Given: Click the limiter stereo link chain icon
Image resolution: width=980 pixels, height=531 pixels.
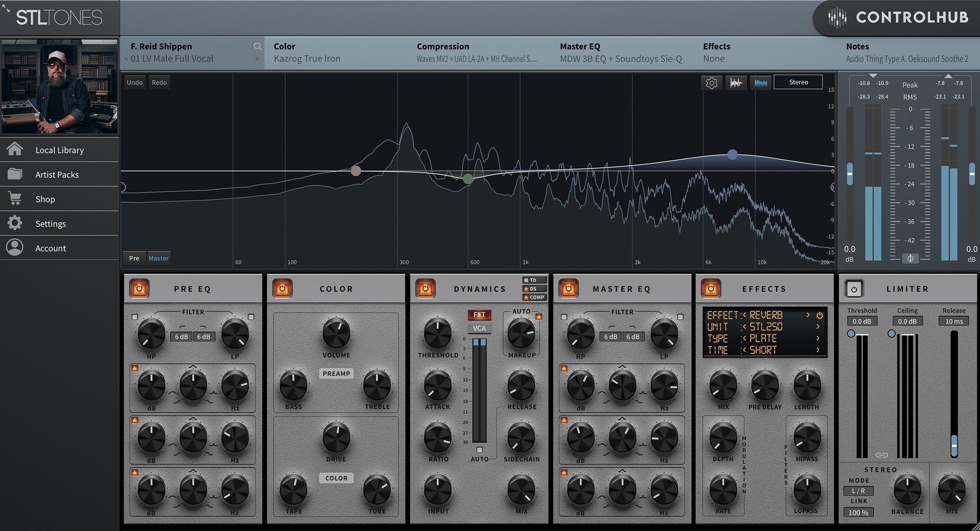Looking at the screenshot, I should coord(882,455).
